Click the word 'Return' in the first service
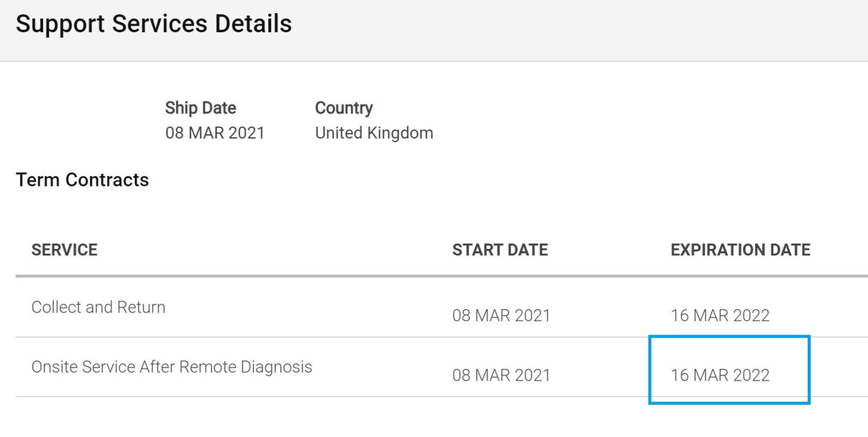 141,307
